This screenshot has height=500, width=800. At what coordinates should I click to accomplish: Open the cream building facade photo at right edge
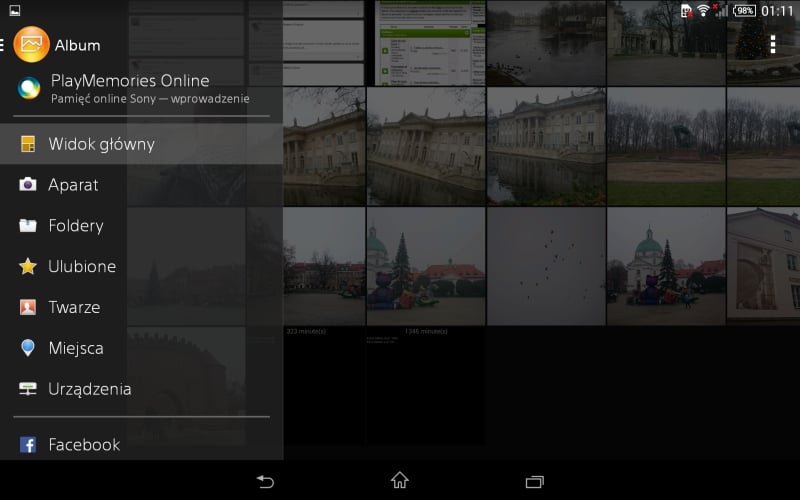click(763, 266)
